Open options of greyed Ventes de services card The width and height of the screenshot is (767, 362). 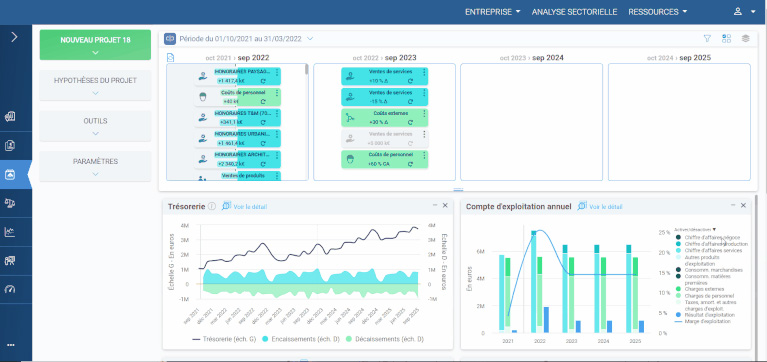pos(424,134)
